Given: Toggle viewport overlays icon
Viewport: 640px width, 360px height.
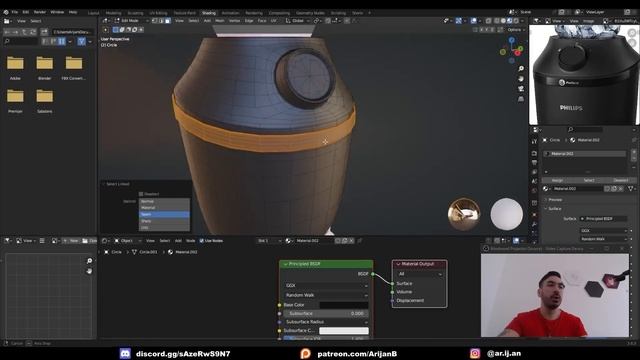Looking at the screenshot, I should click(473, 20).
